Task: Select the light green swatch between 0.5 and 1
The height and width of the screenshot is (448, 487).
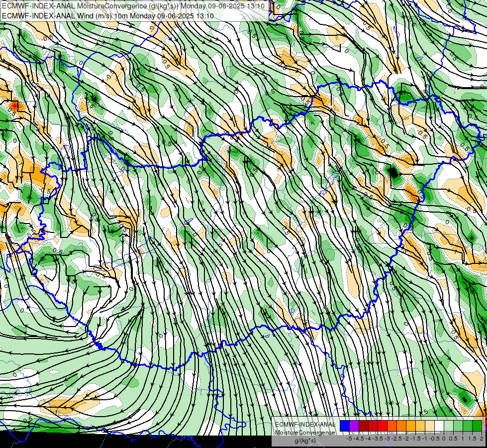Action: [x=458, y=426]
